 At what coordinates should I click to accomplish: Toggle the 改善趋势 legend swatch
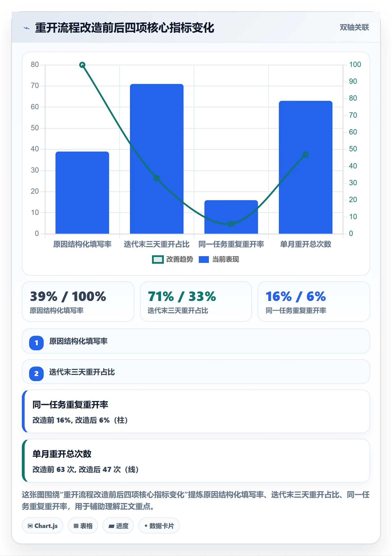click(x=158, y=260)
